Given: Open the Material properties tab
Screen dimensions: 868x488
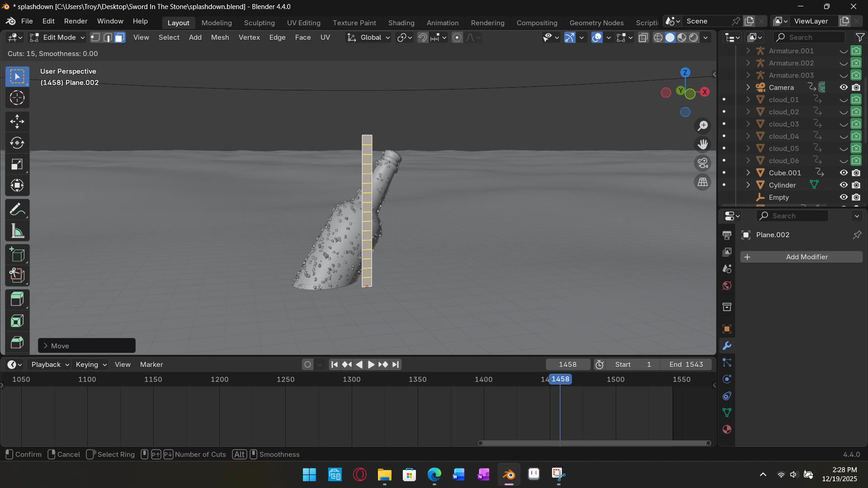Looking at the screenshot, I should pos(727,429).
